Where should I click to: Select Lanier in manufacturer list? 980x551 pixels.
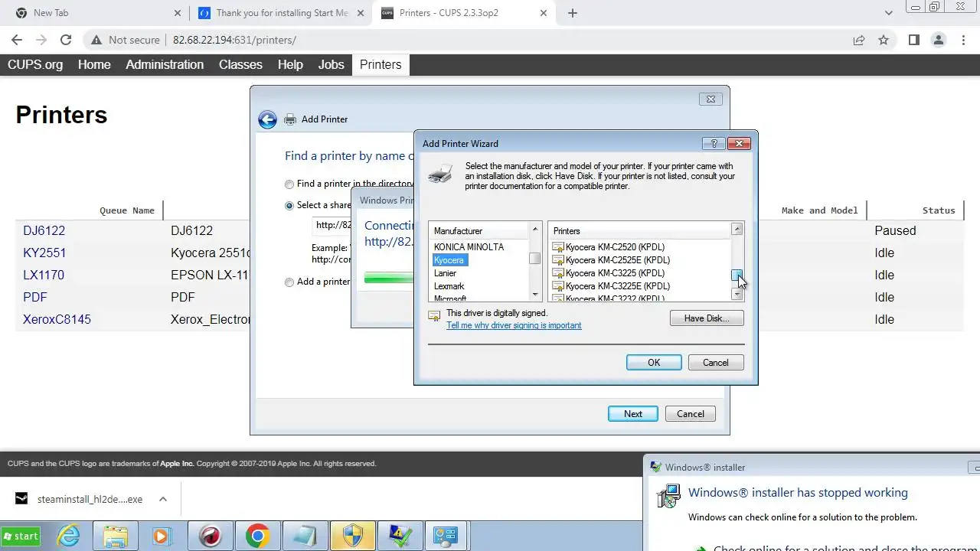(445, 273)
